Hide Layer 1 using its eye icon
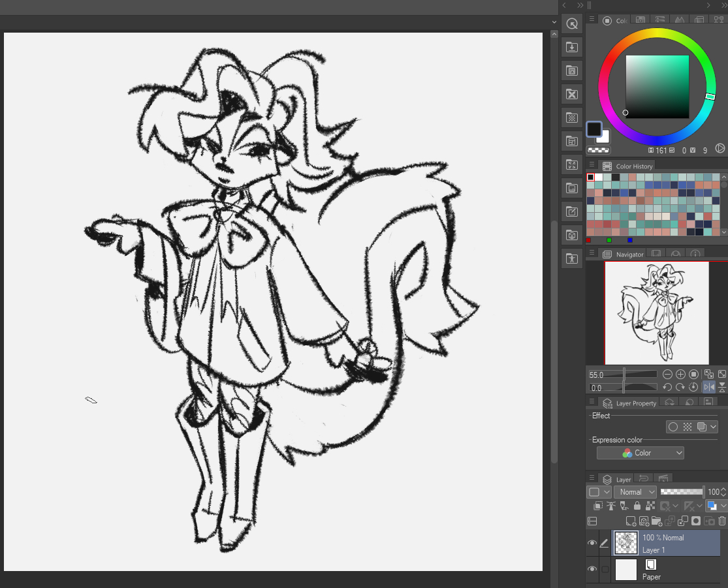 click(592, 543)
